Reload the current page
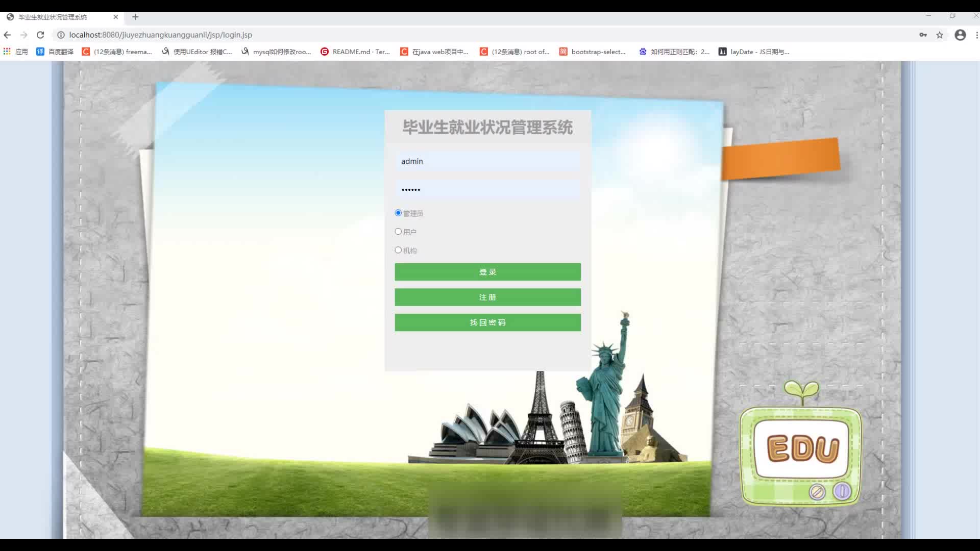This screenshot has width=980, height=551. point(40,35)
